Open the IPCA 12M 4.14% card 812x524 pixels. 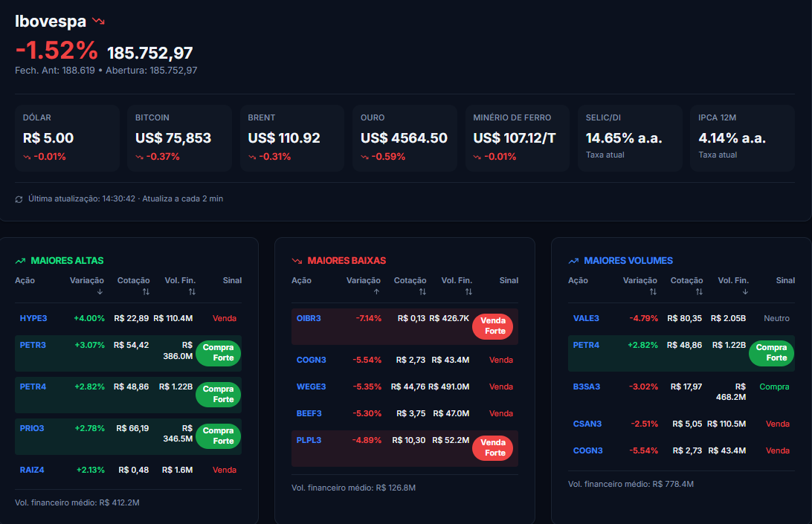tap(743, 138)
